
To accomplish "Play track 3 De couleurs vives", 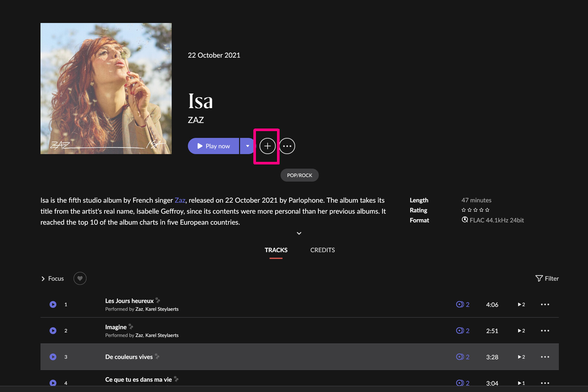I will coord(53,357).
